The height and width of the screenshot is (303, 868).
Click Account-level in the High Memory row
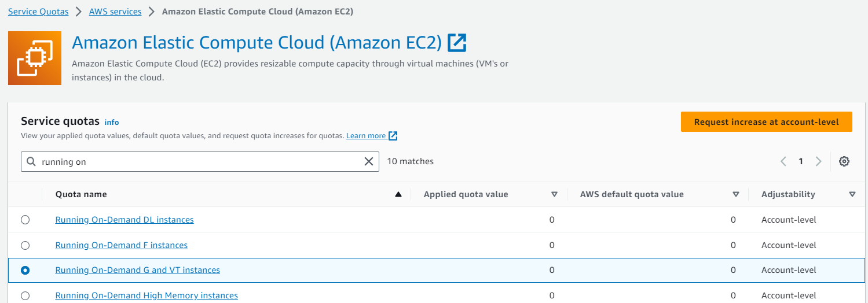coord(789,295)
